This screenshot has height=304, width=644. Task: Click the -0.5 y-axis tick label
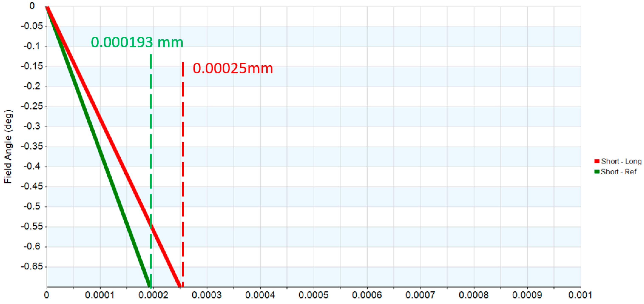click(x=32, y=206)
